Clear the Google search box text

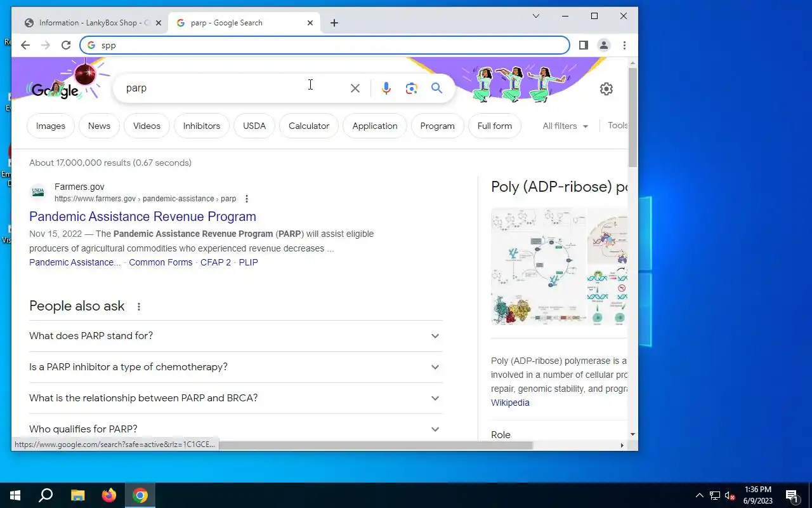click(x=355, y=88)
